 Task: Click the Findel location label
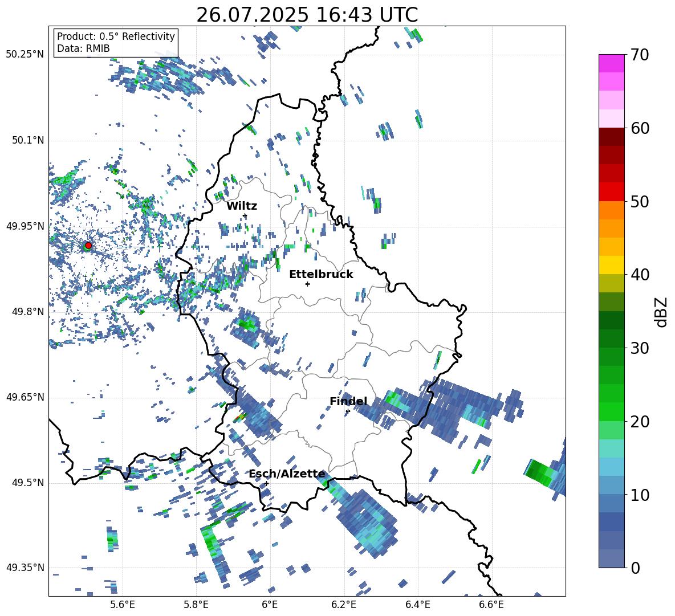coord(348,401)
